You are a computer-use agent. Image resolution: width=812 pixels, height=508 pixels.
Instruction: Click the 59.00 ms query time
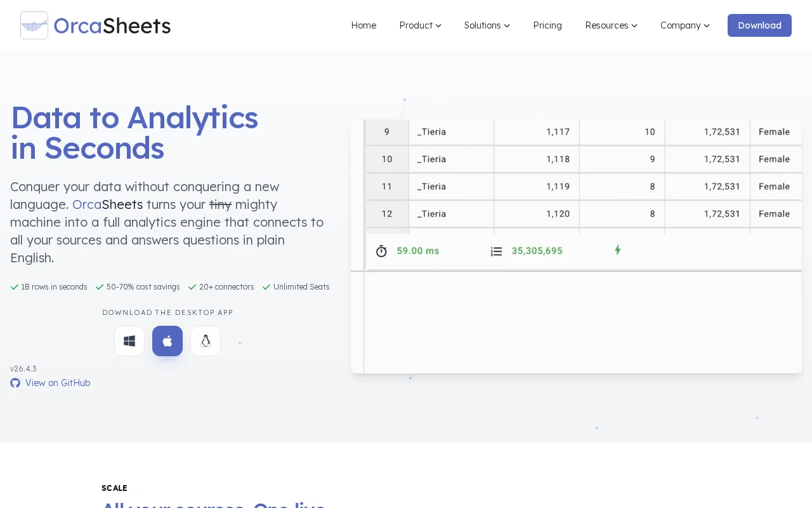(x=418, y=251)
